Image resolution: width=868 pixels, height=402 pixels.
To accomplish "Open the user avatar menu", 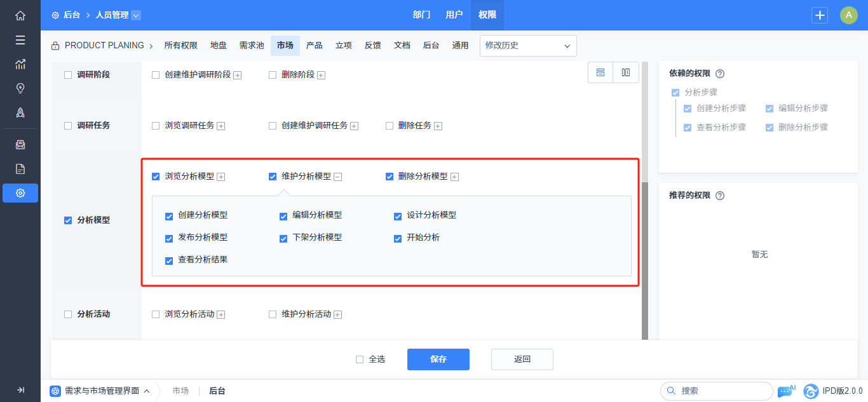I will (x=848, y=15).
